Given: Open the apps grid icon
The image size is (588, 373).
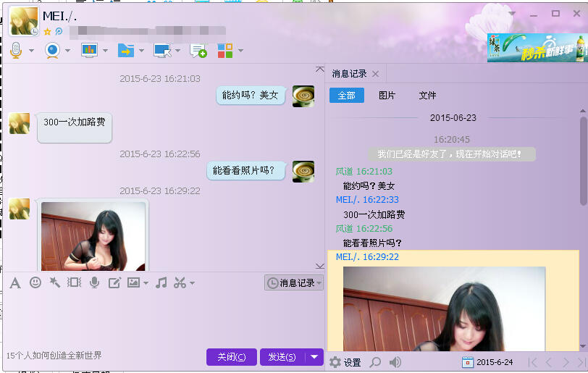Looking at the screenshot, I should click(225, 50).
